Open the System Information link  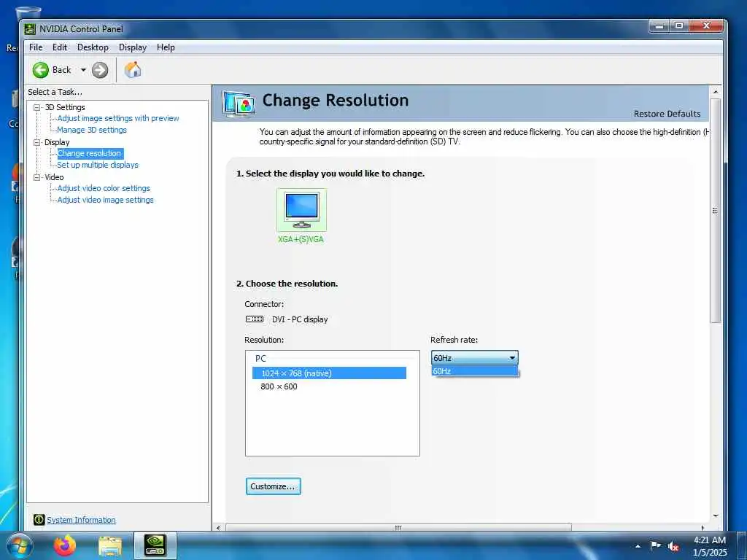coord(81,520)
